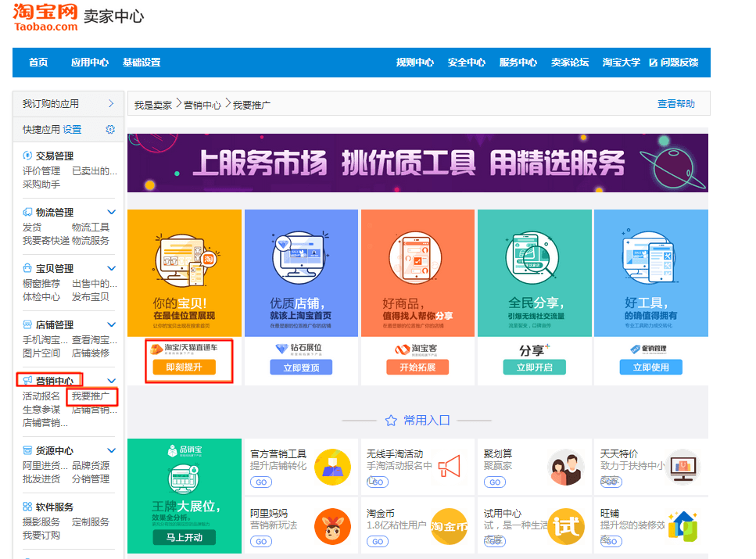Open 规则中心 in the nav bar

coord(415,63)
